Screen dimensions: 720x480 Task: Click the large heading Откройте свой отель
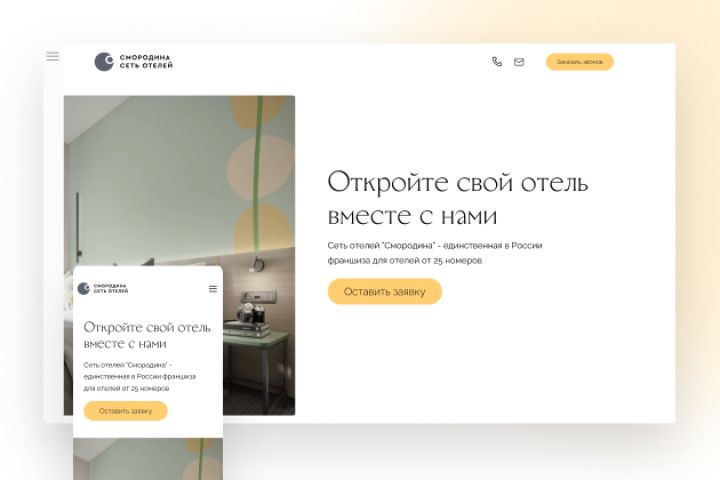[x=457, y=198]
